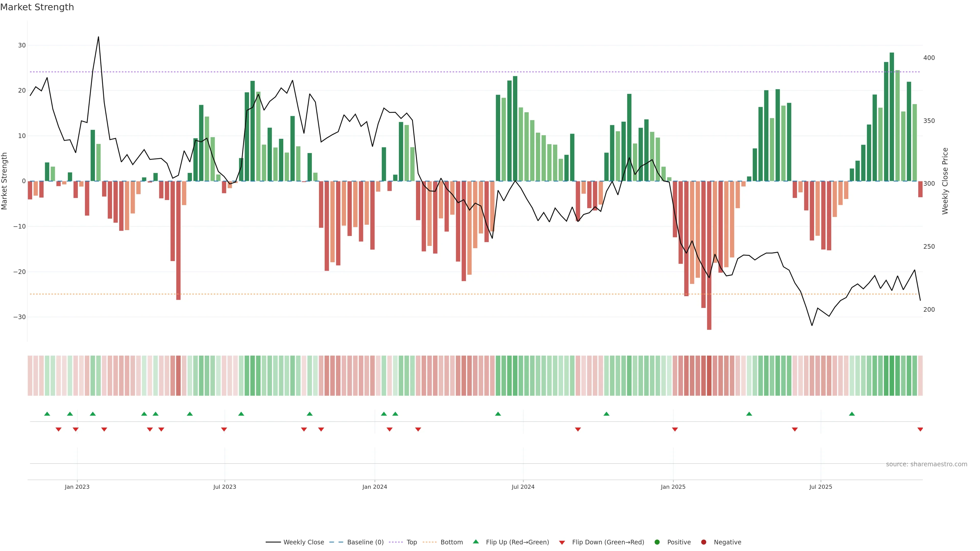Click the flip-up marker before Jul 2024

point(498,414)
